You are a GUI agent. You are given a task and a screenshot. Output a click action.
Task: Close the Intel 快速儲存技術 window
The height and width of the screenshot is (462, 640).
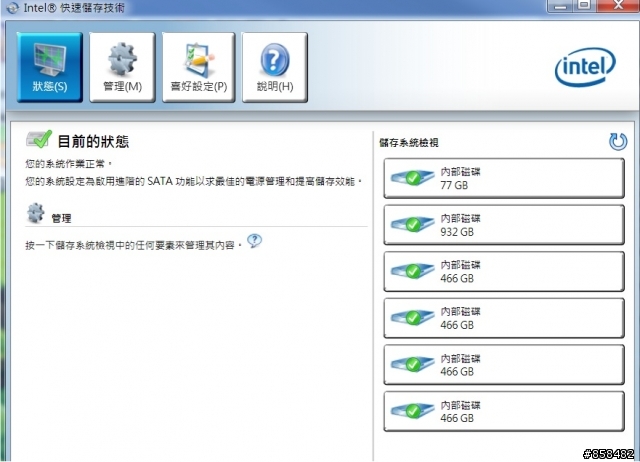click(x=618, y=6)
